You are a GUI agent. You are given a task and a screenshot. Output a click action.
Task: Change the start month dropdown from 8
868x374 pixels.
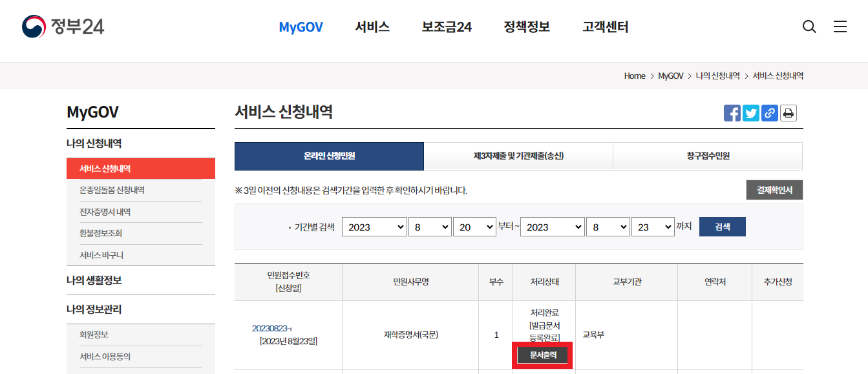pos(429,226)
